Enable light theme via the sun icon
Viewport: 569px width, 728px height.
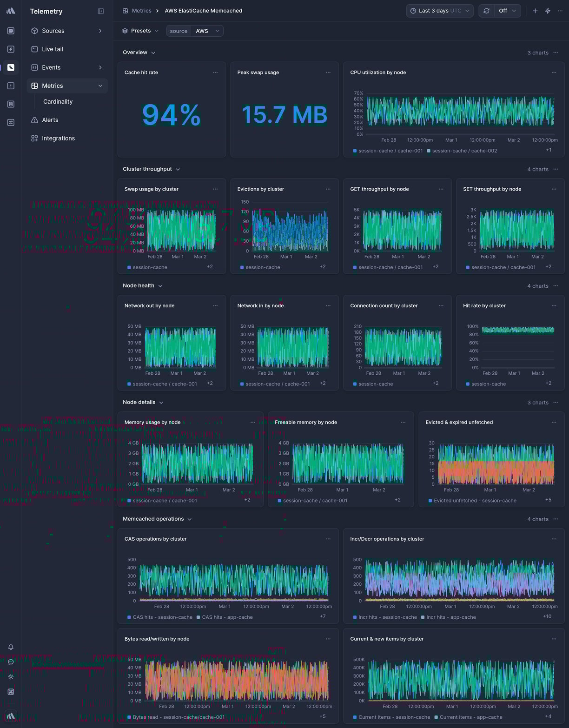(11, 677)
